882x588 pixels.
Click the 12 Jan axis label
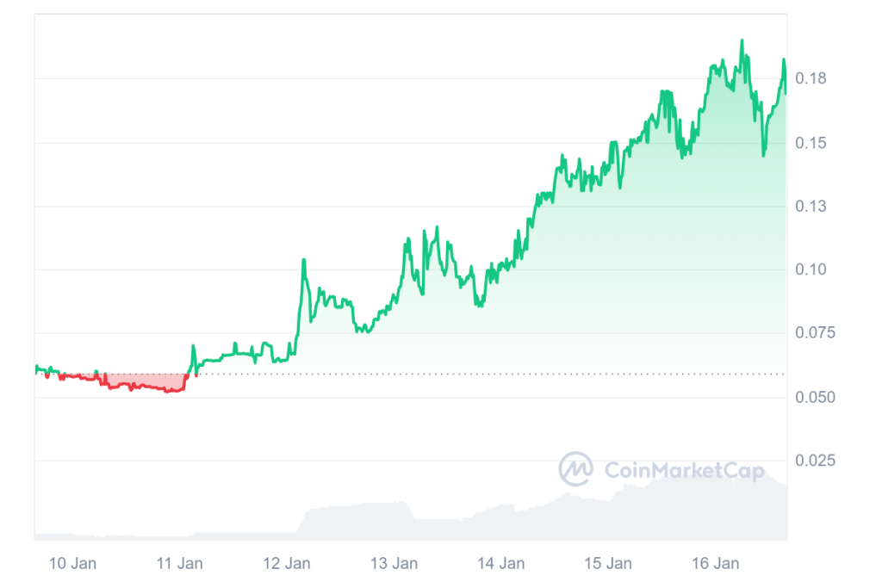287,564
